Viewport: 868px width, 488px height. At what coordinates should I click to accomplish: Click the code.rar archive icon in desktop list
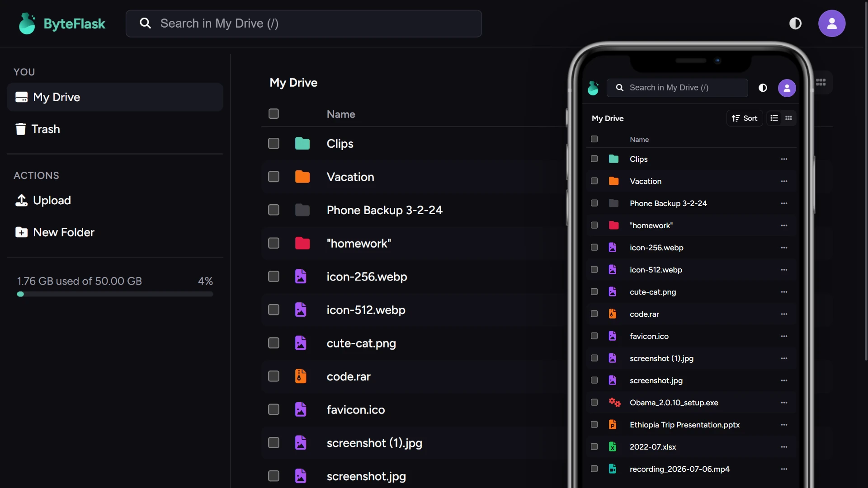301,376
